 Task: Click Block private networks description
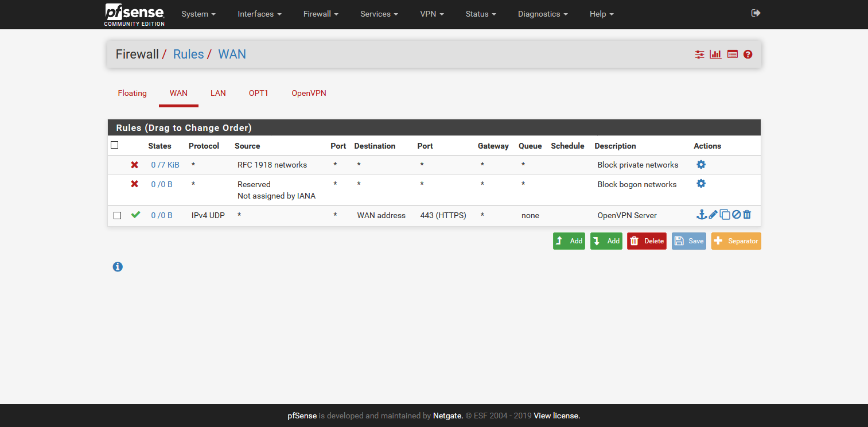tap(638, 165)
